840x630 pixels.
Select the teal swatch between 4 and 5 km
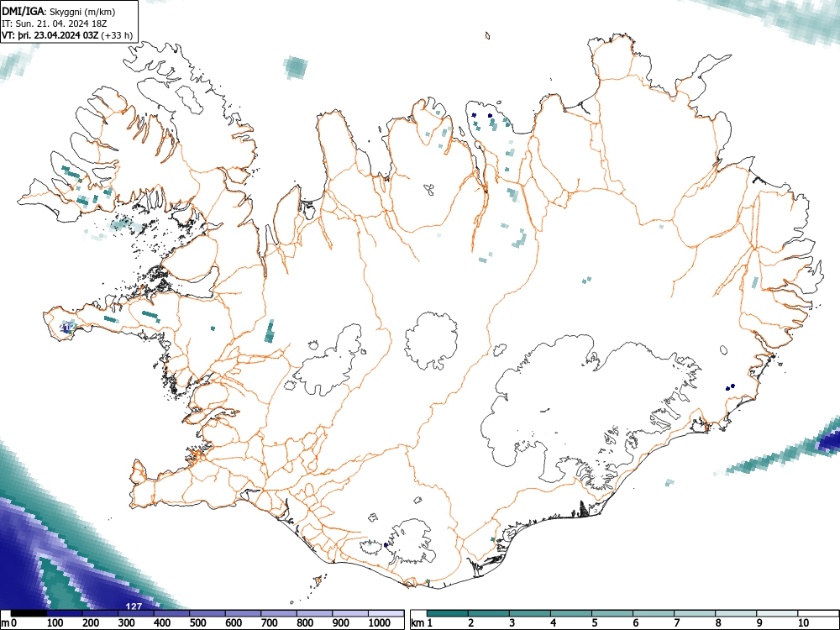[571, 613]
